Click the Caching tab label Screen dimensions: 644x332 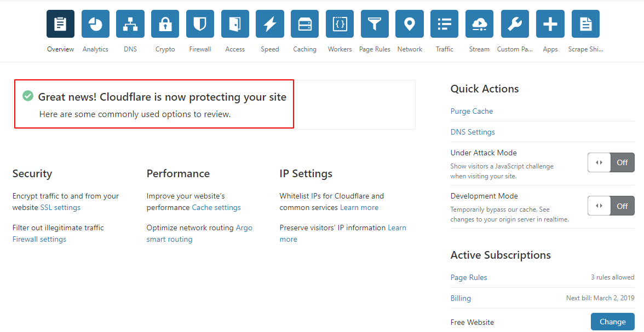[x=304, y=49]
